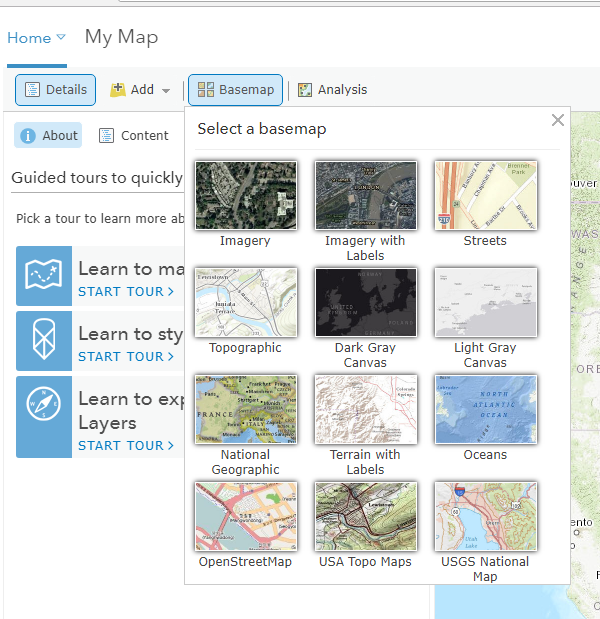The image size is (600, 619).
Task: Switch to the About tab
Action: (48, 135)
